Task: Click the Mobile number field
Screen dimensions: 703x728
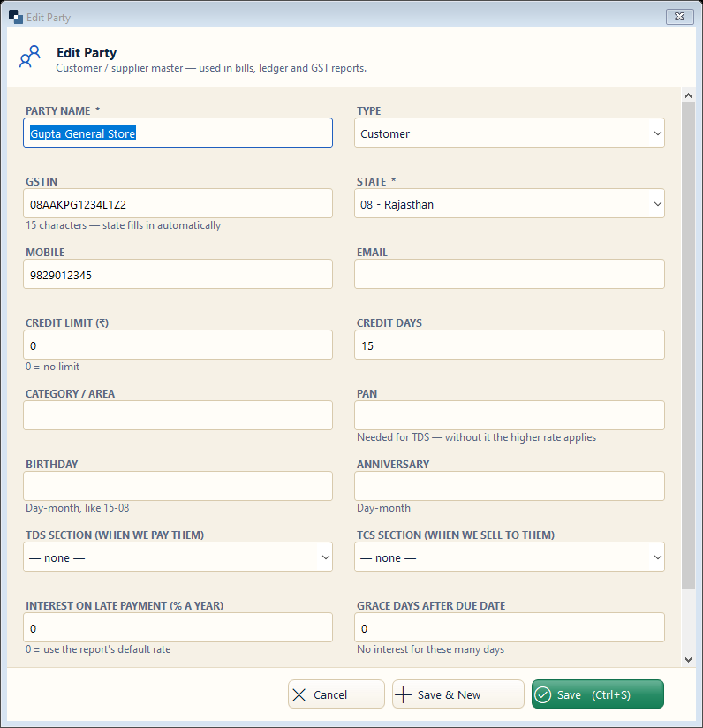Action: [178, 274]
